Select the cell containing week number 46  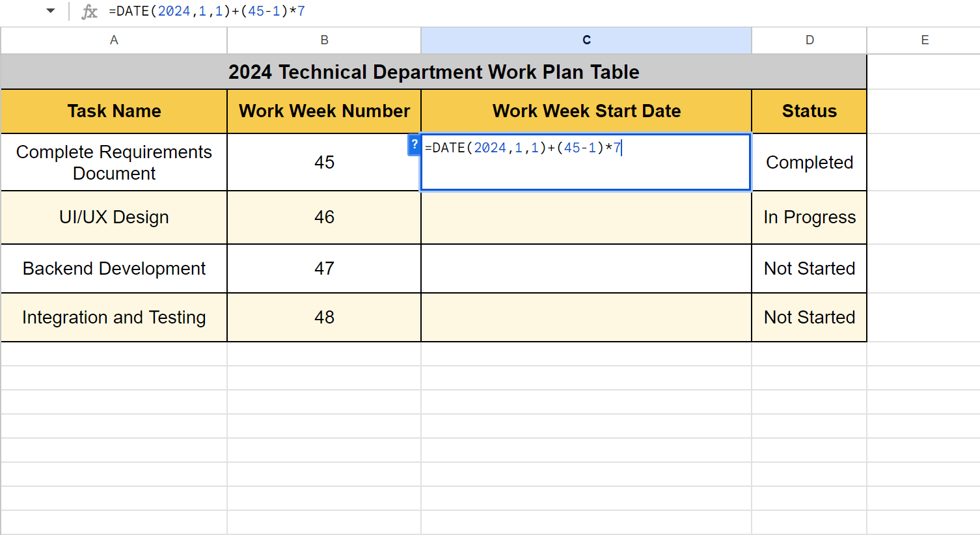click(x=324, y=217)
